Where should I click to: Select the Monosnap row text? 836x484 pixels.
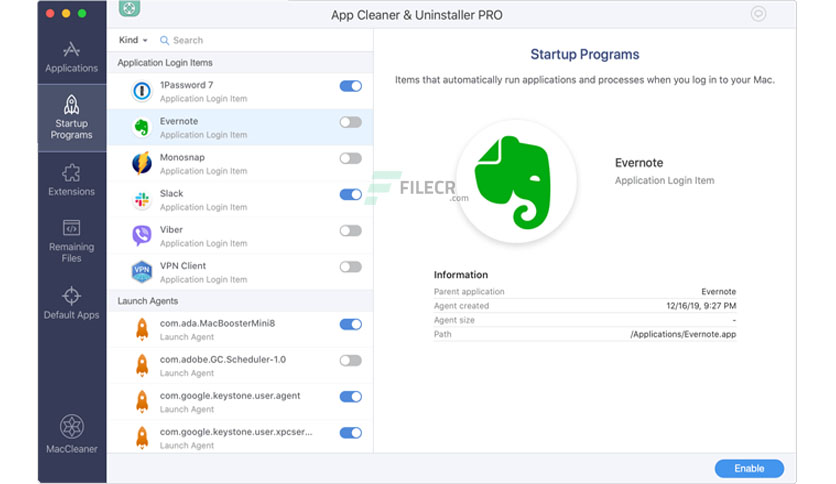(x=182, y=158)
